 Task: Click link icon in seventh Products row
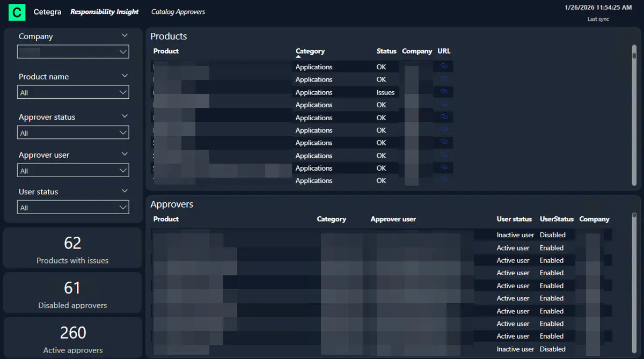pyautogui.click(x=444, y=142)
